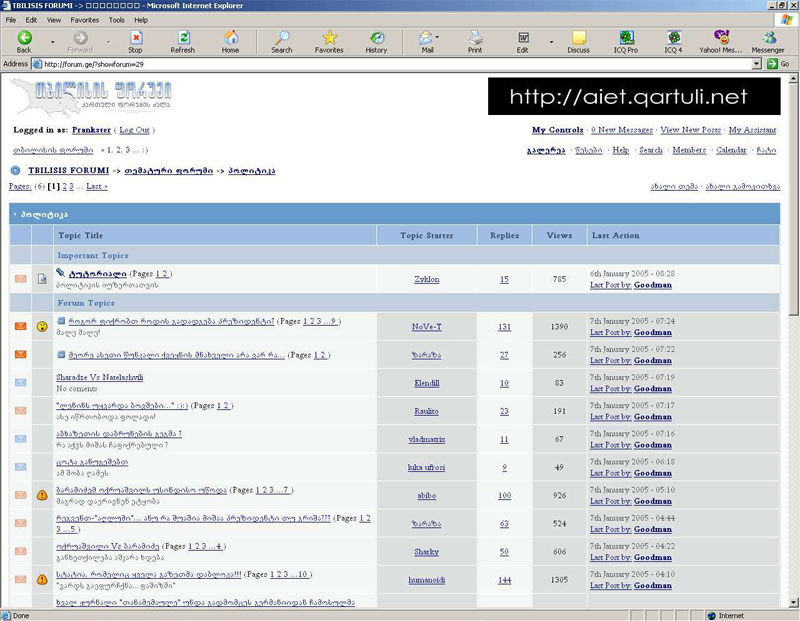Open Yahoo! Messenger toolbar icon
This screenshot has width=800, height=621.
[721, 40]
